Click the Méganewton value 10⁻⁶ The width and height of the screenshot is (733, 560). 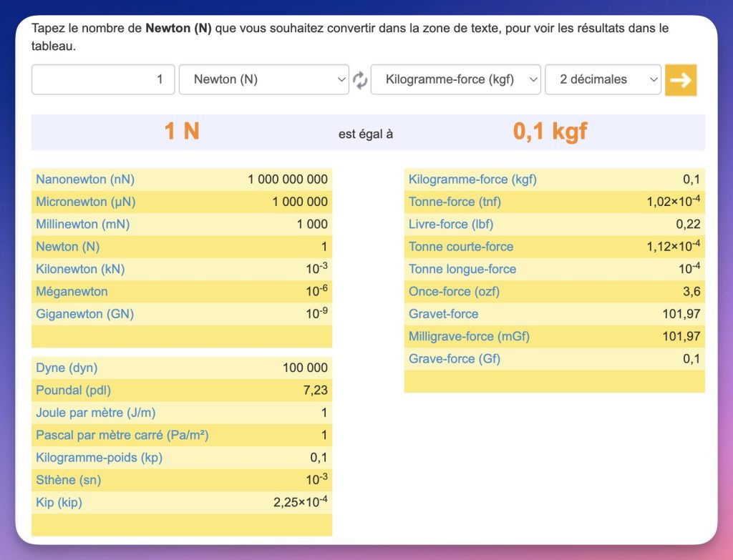click(316, 291)
